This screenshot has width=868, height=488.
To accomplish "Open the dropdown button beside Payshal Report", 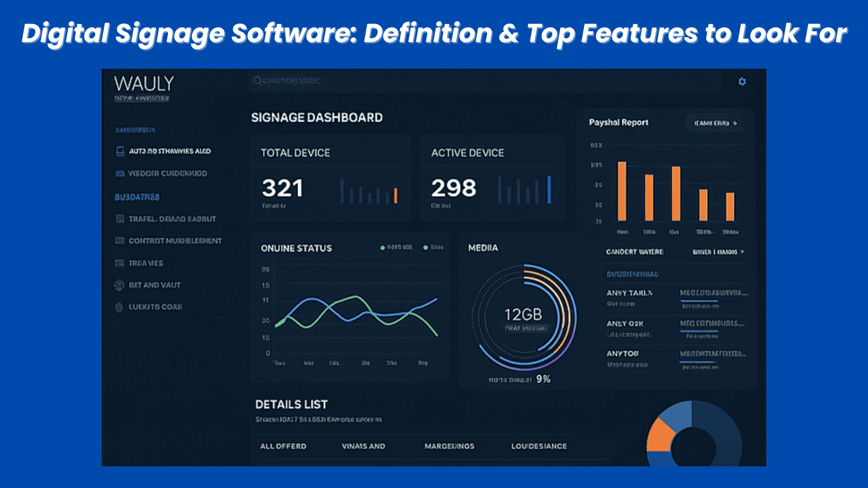I will [x=715, y=123].
